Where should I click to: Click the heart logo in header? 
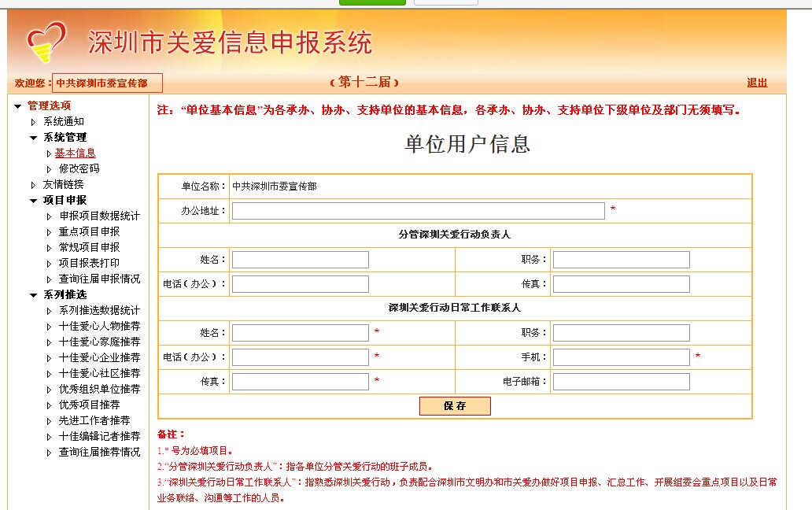point(46,42)
